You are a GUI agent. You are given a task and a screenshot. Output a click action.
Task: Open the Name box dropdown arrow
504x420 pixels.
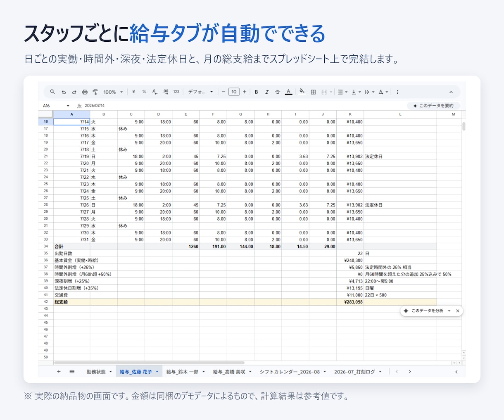[x=68, y=106]
